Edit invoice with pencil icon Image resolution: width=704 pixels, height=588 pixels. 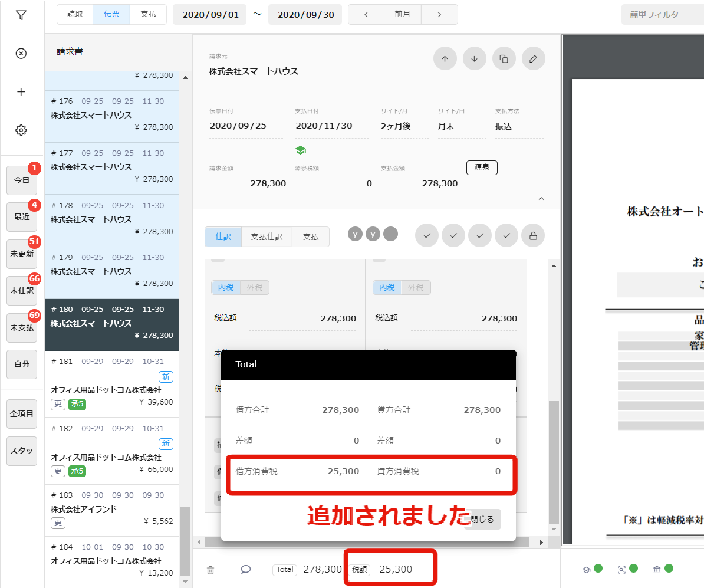pyautogui.click(x=534, y=58)
